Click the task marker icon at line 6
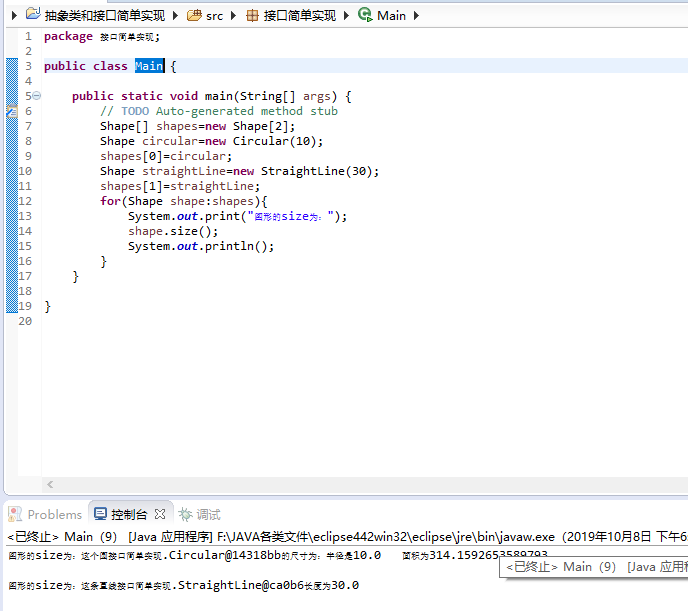688x611 pixels. click(12, 111)
